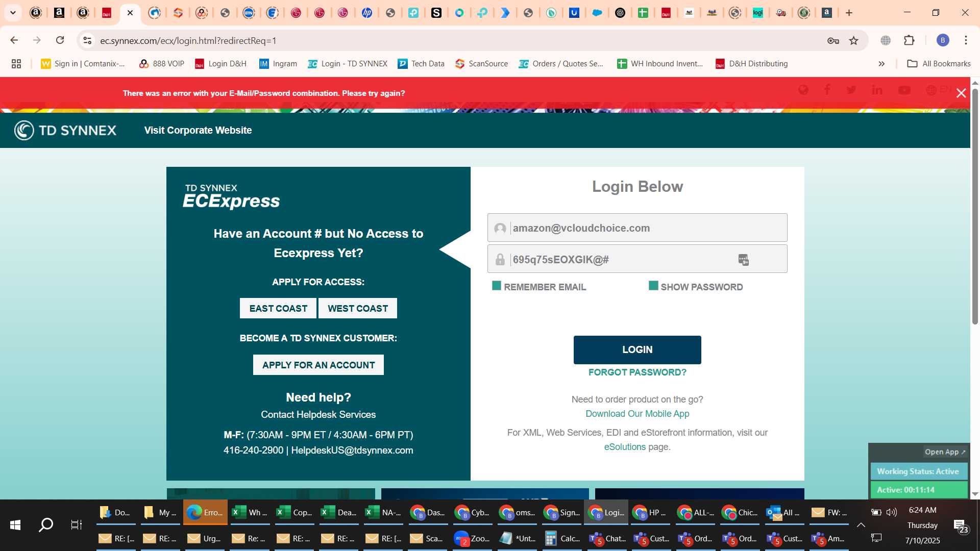The height and width of the screenshot is (551, 980).
Task: Apply for West Coast access
Action: [x=358, y=308]
